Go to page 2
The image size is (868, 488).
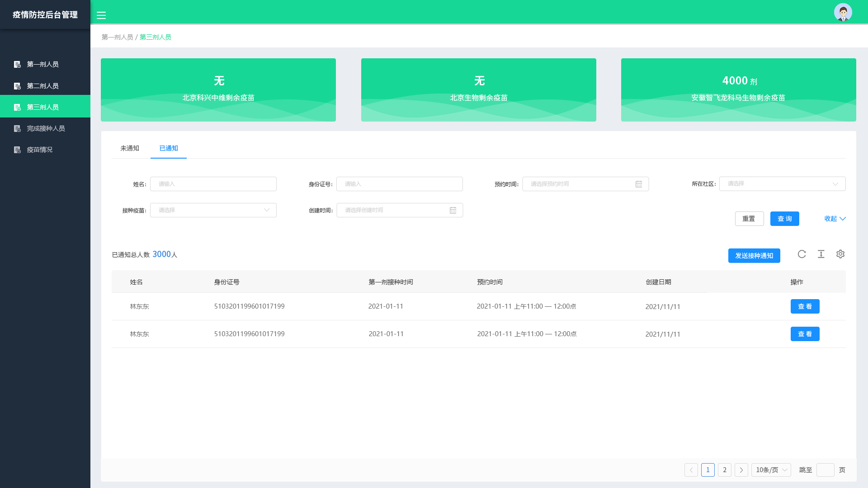point(725,470)
